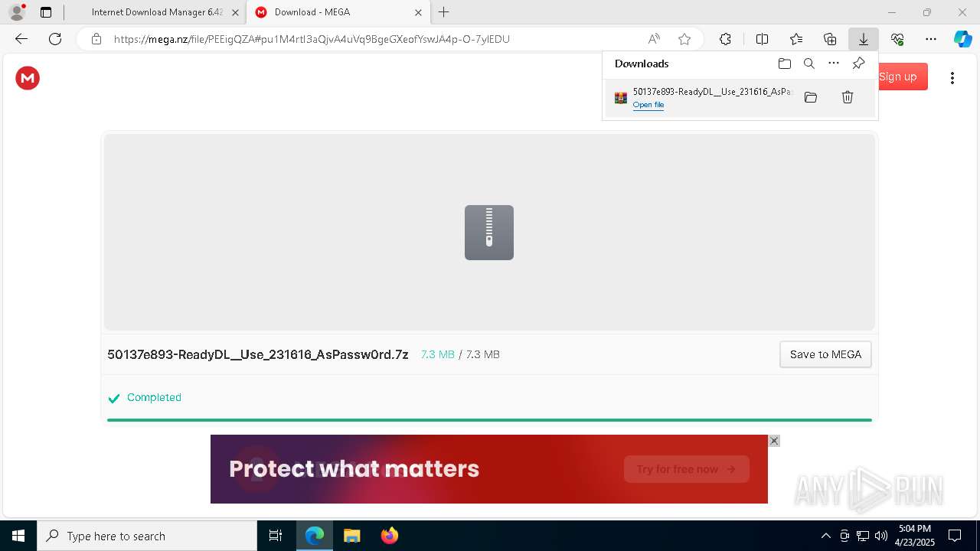This screenshot has height=551, width=980.
Task: Select the 7z file name text
Action: (258, 354)
